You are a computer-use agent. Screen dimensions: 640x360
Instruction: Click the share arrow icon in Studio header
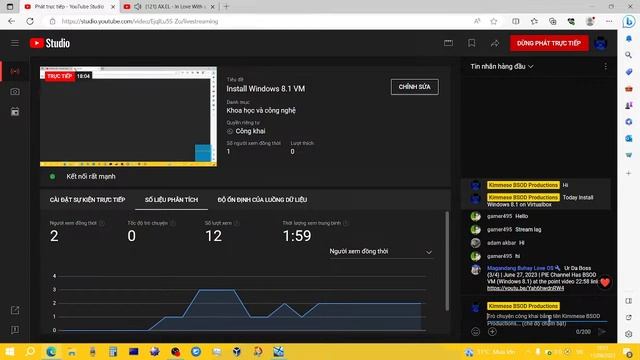(x=495, y=43)
